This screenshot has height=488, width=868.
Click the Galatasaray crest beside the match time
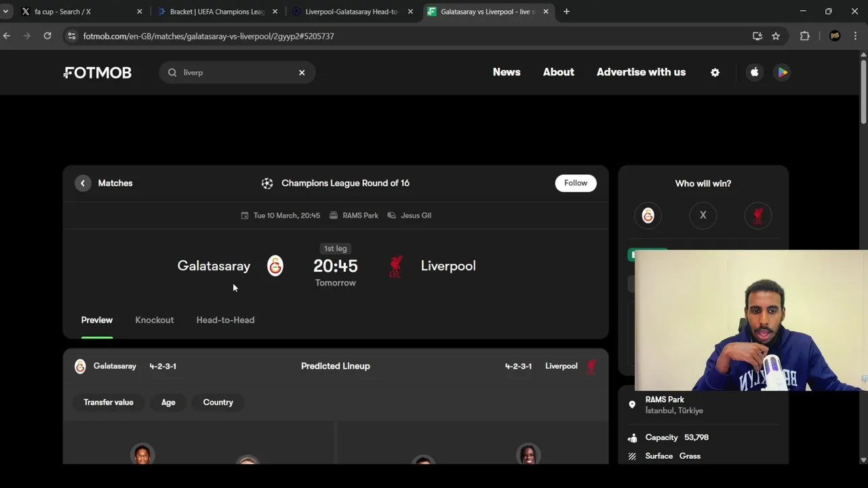click(275, 266)
